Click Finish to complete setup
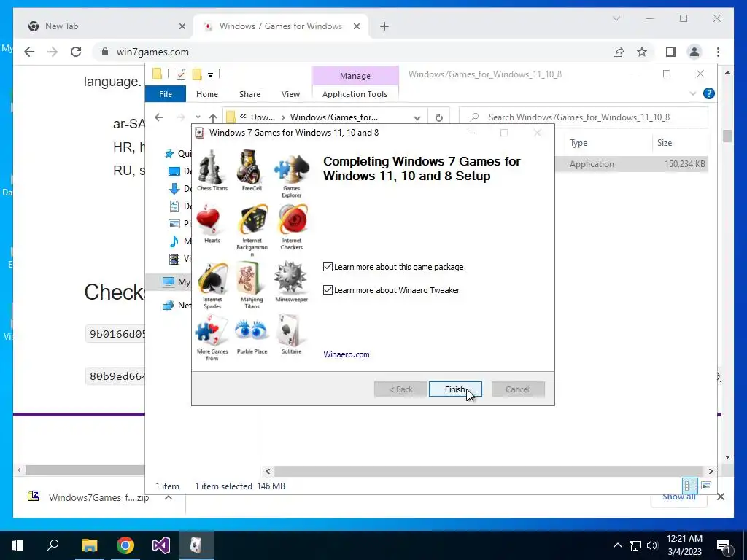The width and height of the screenshot is (747, 560). 455,389
